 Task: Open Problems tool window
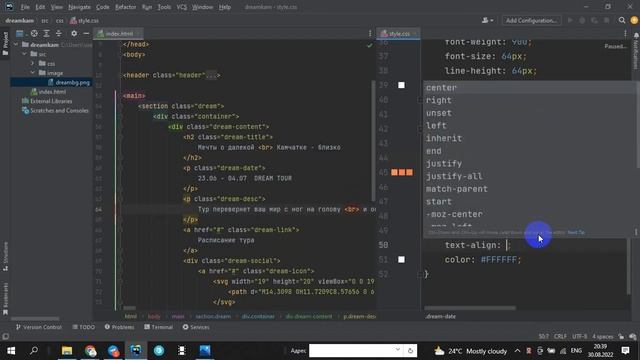(119, 327)
